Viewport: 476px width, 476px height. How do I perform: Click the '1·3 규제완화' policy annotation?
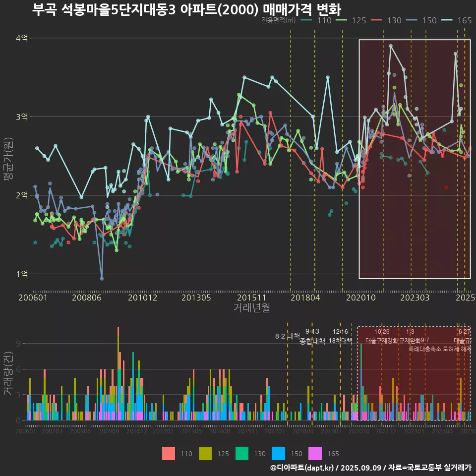(x=410, y=336)
